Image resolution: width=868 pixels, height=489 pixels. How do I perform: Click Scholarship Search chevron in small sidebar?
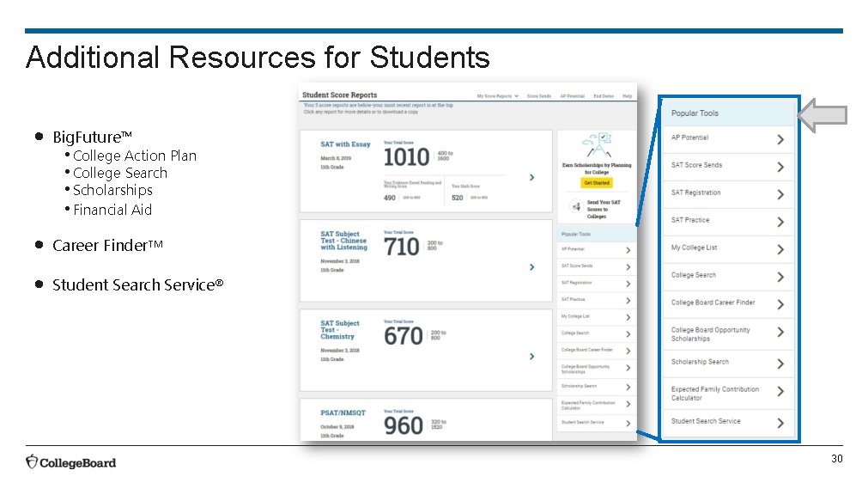tap(628, 387)
